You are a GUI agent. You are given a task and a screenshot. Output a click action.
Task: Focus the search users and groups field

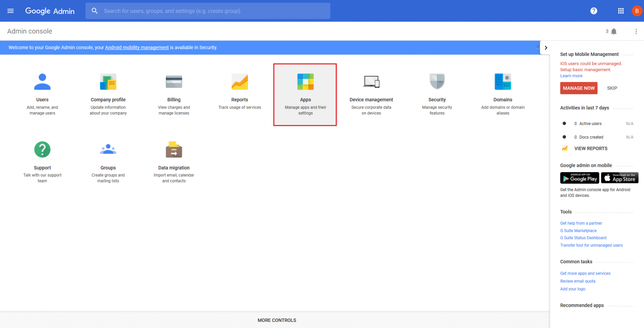(208, 11)
